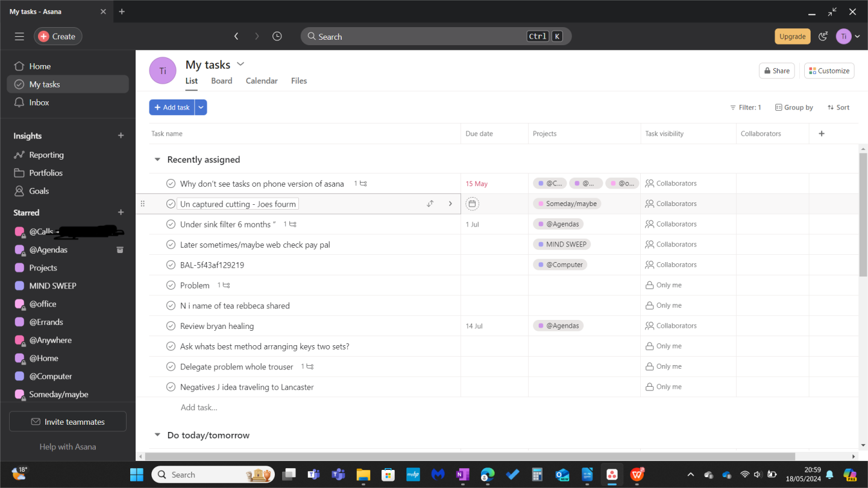Mark BAL-5f43af129219 task complete
Image resolution: width=868 pixels, height=488 pixels.
click(171, 265)
